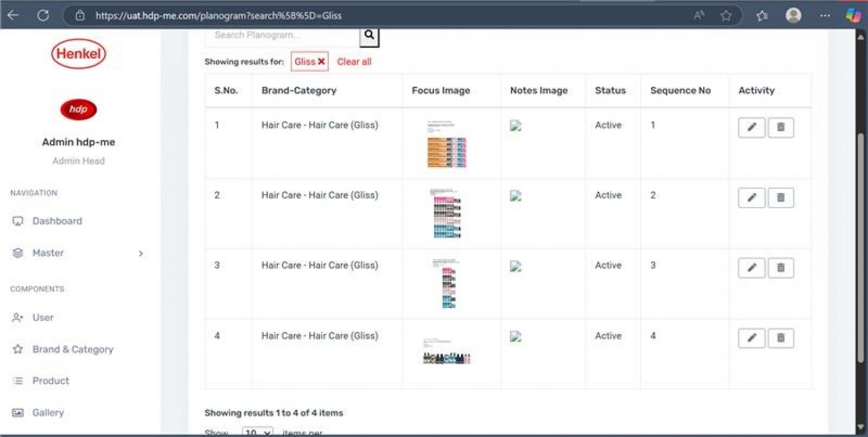Click the Clear all link
This screenshot has width=868, height=437.
click(354, 61)
